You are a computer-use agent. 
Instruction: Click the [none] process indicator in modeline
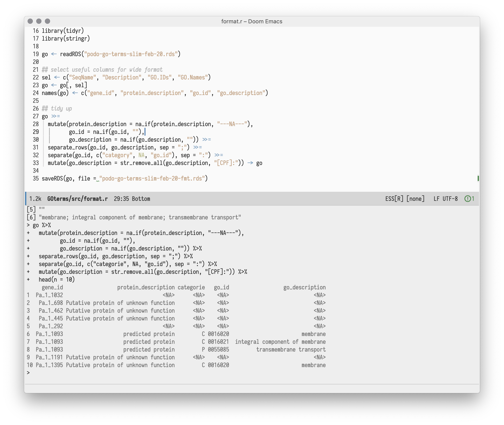415,199
